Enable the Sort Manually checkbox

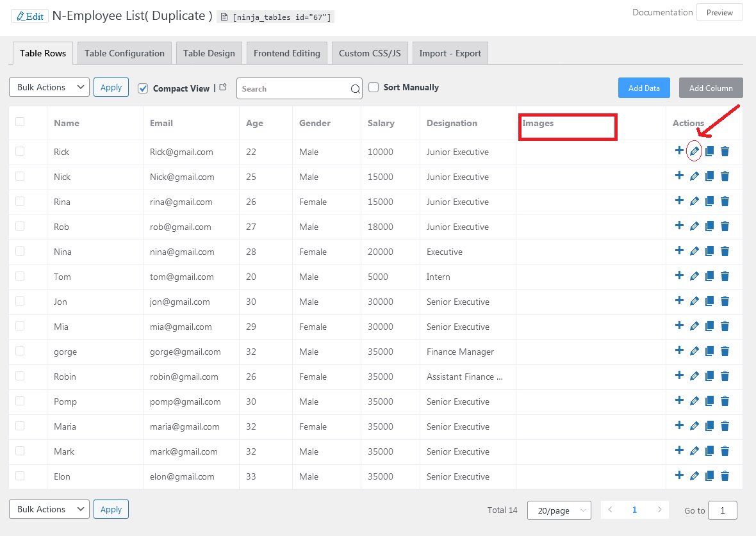(x=374, y=87)
